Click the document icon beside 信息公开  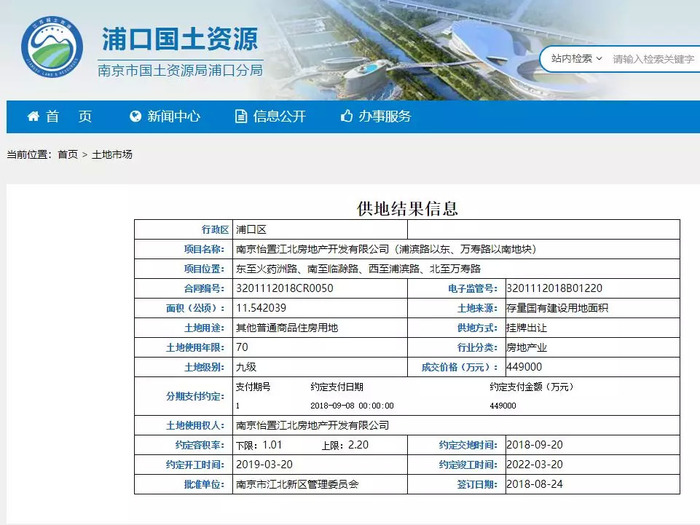pos(241,117)
